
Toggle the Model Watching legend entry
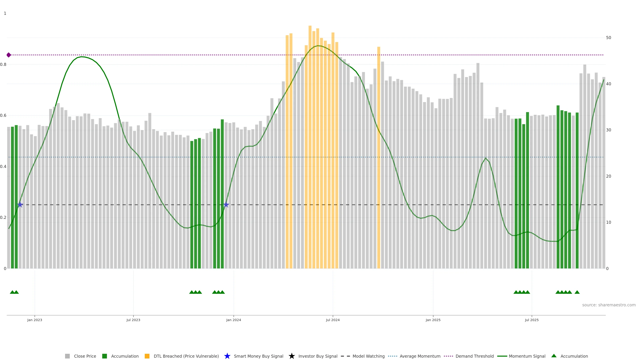click(x=368, y=356)
